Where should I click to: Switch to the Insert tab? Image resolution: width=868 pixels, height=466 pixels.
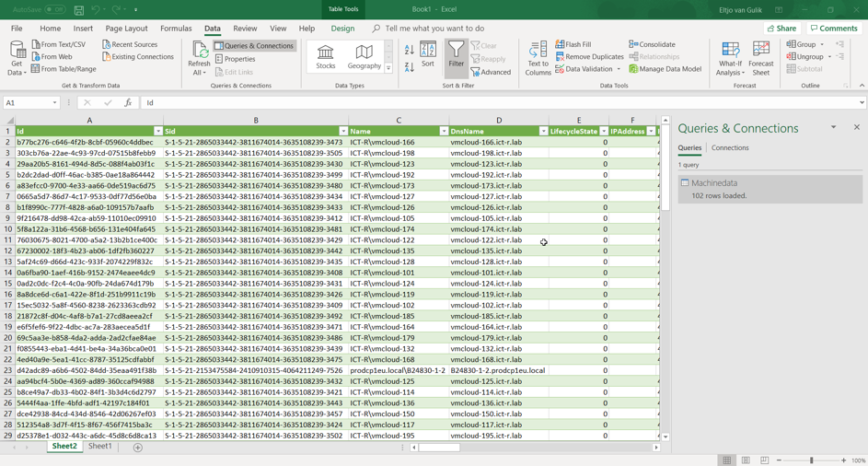[x=83, y=29]
